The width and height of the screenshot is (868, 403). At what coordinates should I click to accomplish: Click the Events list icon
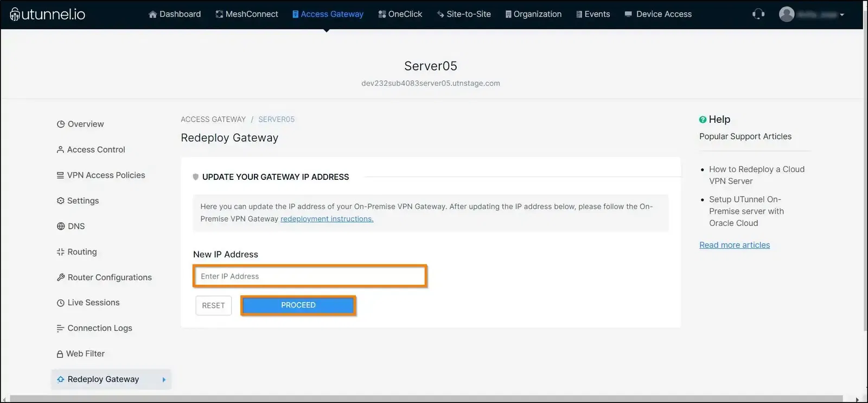[x=579, y=14]
